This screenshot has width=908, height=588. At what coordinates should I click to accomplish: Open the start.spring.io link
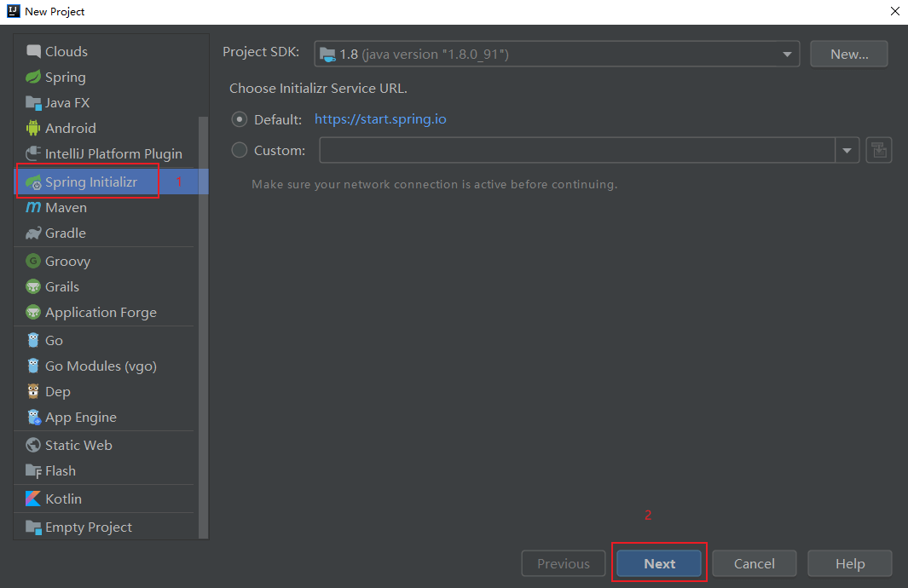380,119
